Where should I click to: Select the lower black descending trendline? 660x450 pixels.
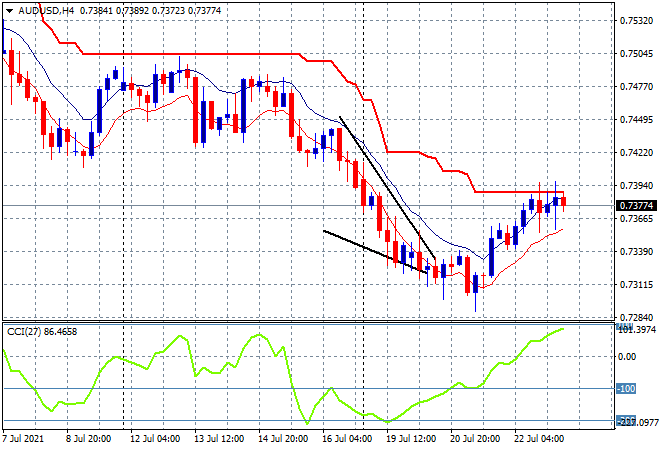[x=375, y=252]
